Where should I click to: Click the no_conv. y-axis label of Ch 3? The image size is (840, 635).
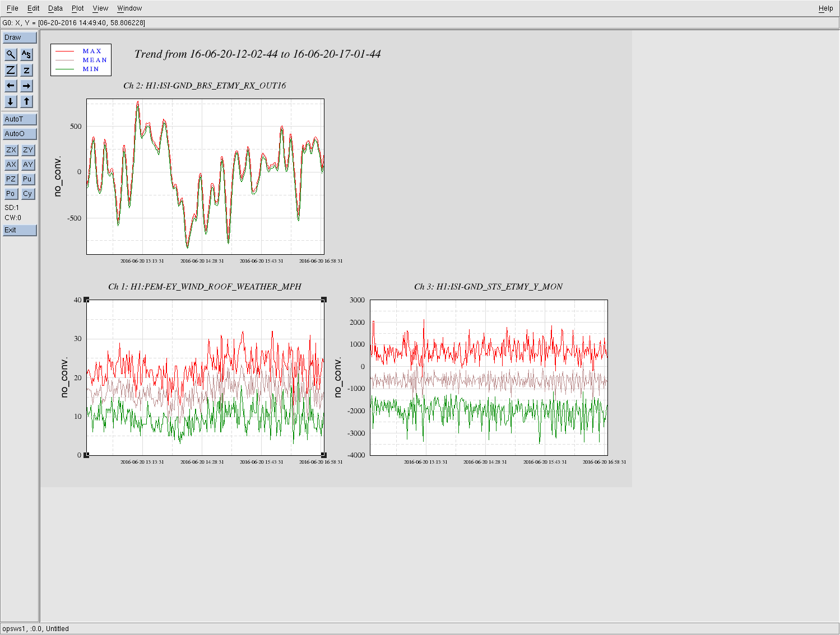click(338, 377)
